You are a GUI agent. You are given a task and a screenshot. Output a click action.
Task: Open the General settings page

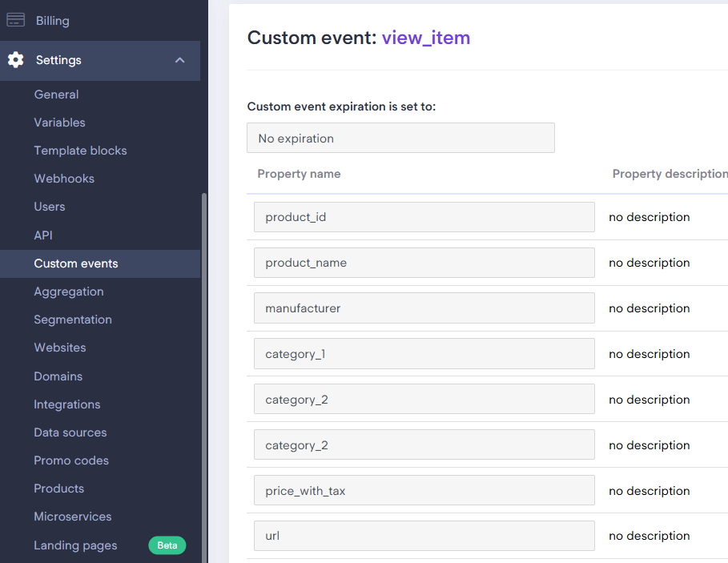(x=56, y=95)
